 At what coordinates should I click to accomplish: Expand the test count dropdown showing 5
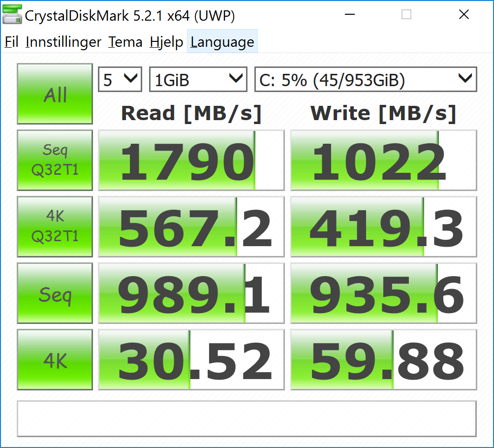click(x=120, y=79)
